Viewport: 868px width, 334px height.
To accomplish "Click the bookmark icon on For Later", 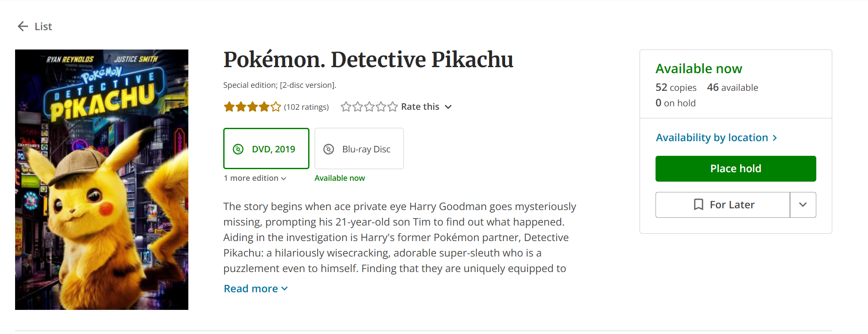I will tap(698, 204).
